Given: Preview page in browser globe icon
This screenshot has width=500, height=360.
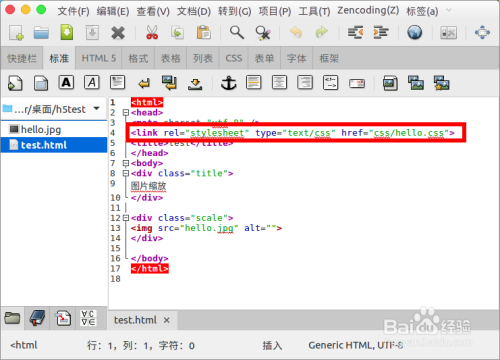Looking at the screenshot, I should [x=415, y=33].
